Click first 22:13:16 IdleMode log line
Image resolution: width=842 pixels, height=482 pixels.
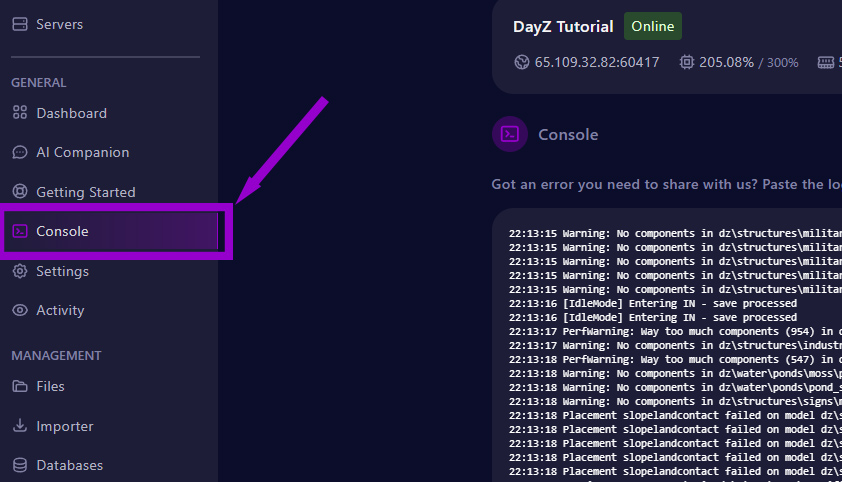(x=653, y=303)
